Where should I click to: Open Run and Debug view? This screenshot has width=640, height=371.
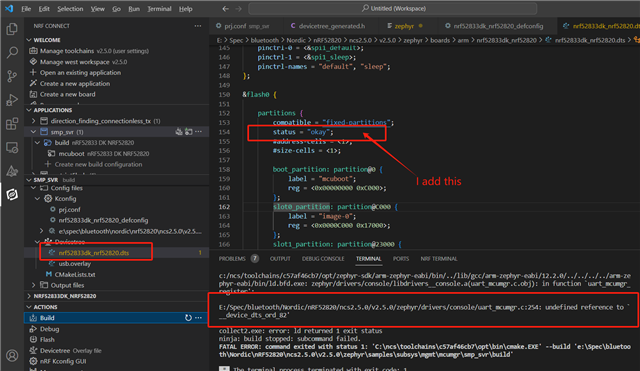(x=12, y=100)
